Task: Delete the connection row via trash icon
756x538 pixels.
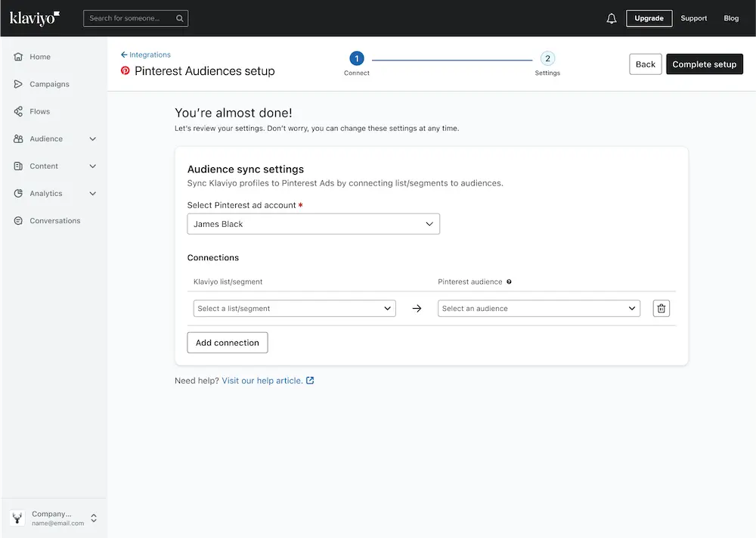Action: point(661,308)
